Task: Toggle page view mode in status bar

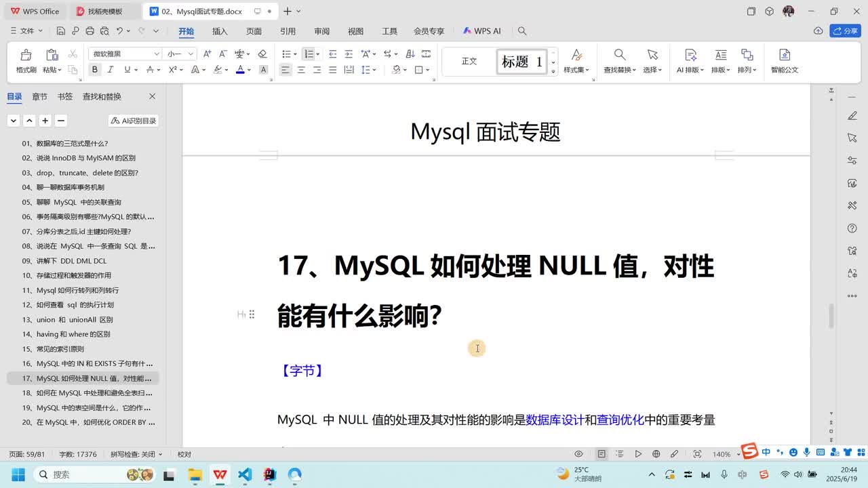Action: pyautogui.click(x=601, y=454)
